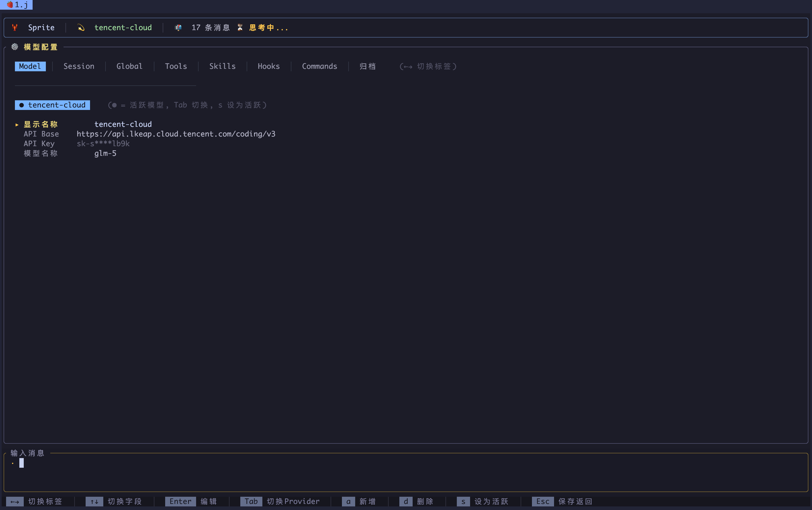Click the hourglass thinking status icon
Viewport: 812px width, 510px height.
coord(240,28)
